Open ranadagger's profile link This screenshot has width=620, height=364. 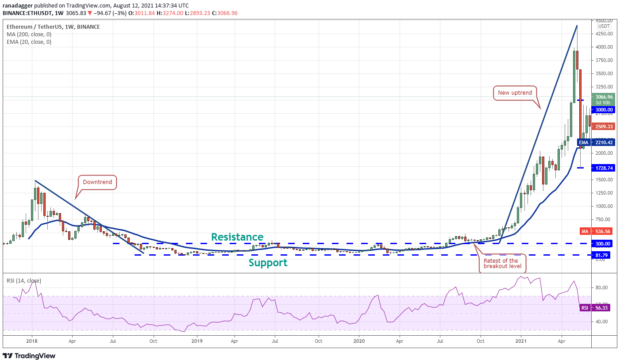[x=16, y=5]
